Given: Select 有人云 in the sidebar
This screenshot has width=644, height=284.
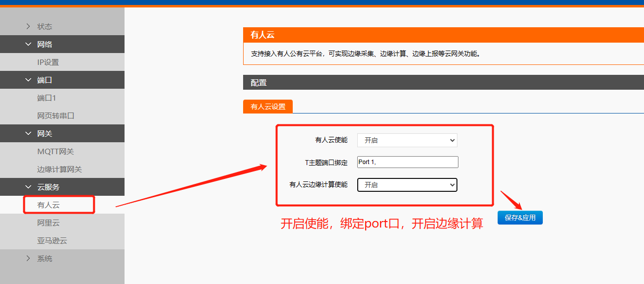Looking at the screenshot, I should click(x=49, y=205).
